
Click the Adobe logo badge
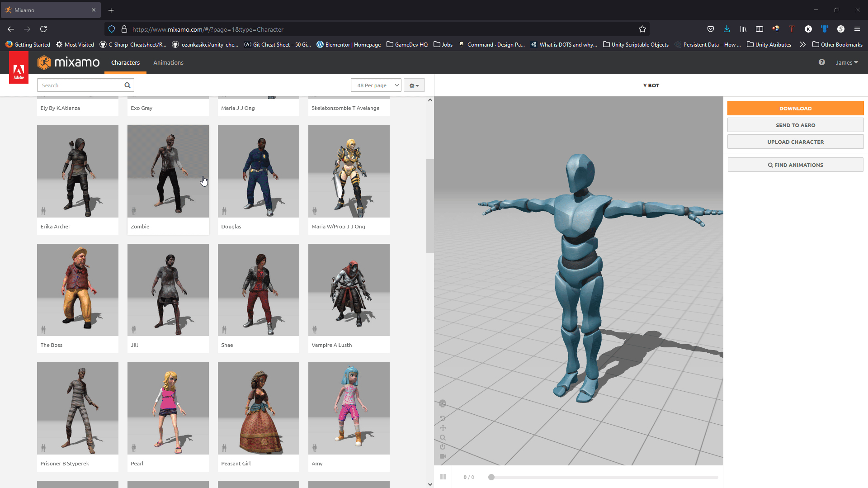point(19,67)
